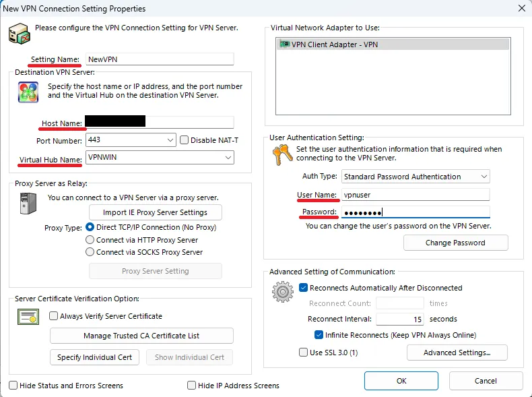Open Advanced Settings button

coord(457,353)
